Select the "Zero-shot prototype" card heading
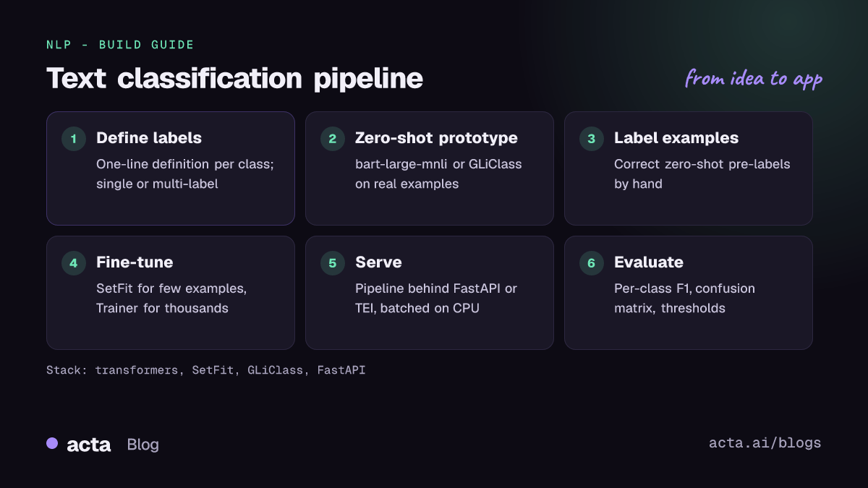 point(436,138)
